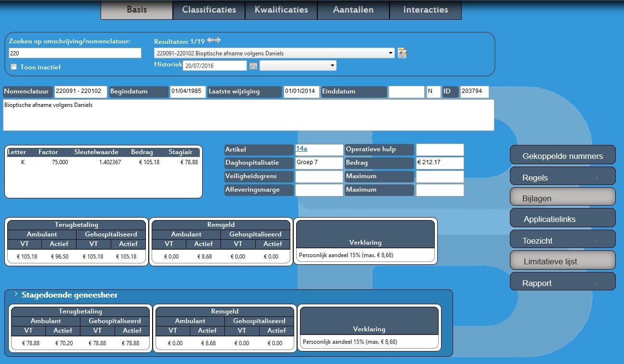Follow the 14a article link
The height and width of the screenshot is (364, 624).
pyautogui.click(x=301, y=149)
